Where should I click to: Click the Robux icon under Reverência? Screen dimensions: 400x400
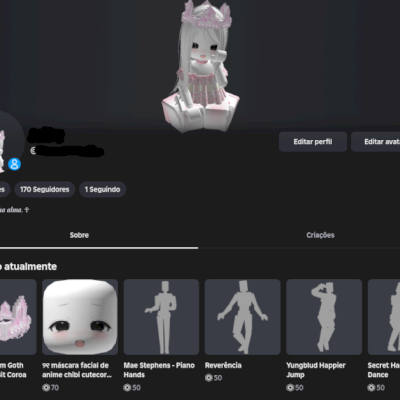tap(208, 378)
